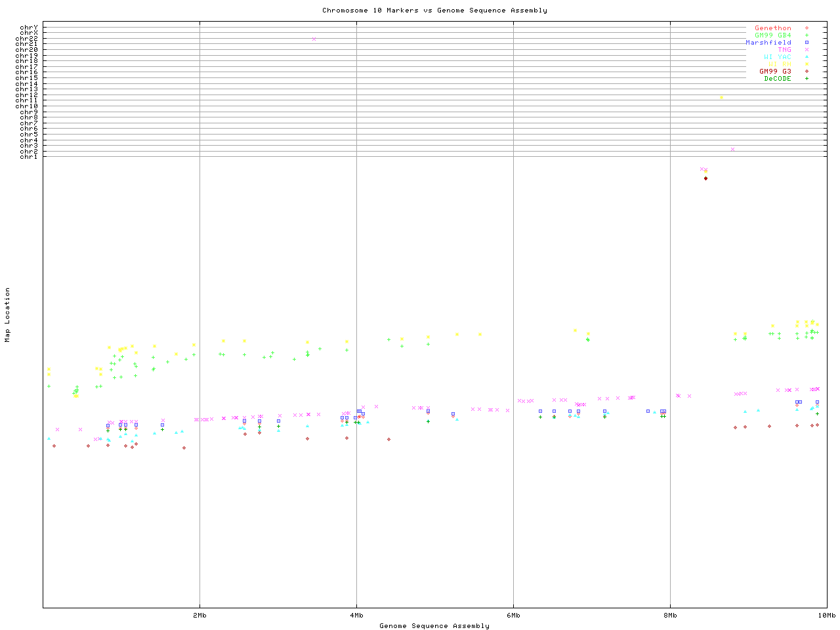Click the Map Location y-axis label
This screenshot has height=630, width=840.
[x=8, y=315]
